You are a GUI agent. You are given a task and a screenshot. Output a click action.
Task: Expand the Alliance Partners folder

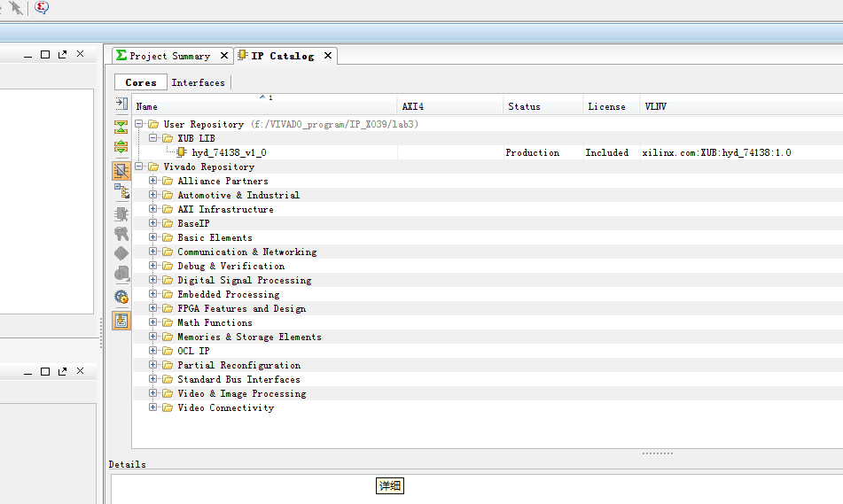point(153,181)
